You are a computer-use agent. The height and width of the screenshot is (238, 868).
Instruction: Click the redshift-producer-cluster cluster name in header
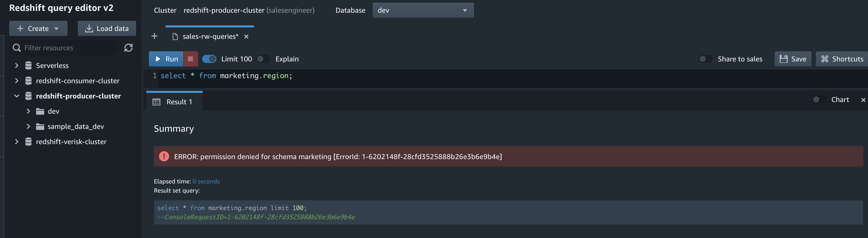click(x=224, y=10)
